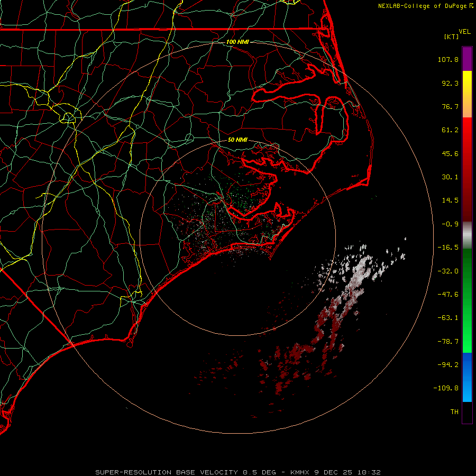Click the purple segment of color bar
Screen dimensions: 476x476
(x=467, y=59)
